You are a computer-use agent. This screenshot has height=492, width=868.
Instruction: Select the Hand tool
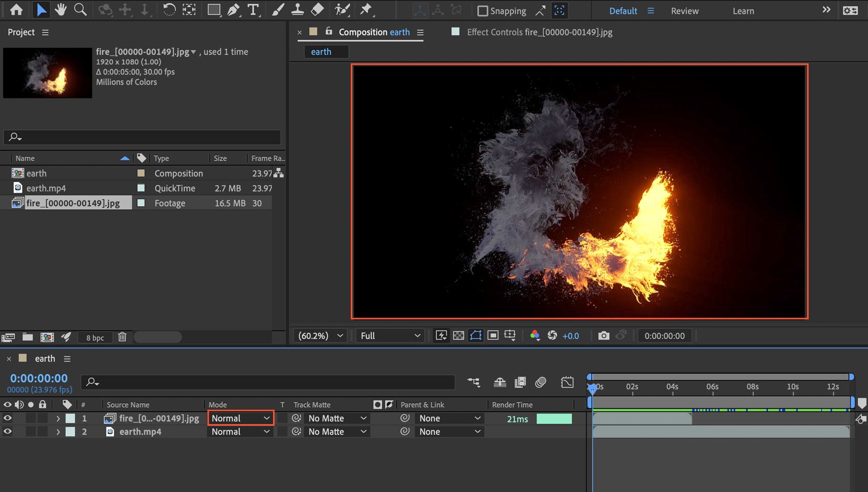pyautogui.click(x=60, y=9)
